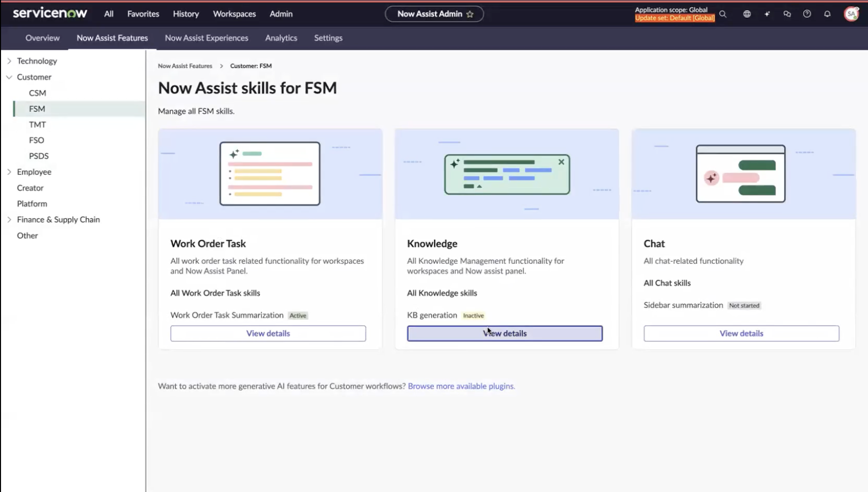Click the ServiceNow logo
The image size is (868, 492).
[x=50, y=13]
